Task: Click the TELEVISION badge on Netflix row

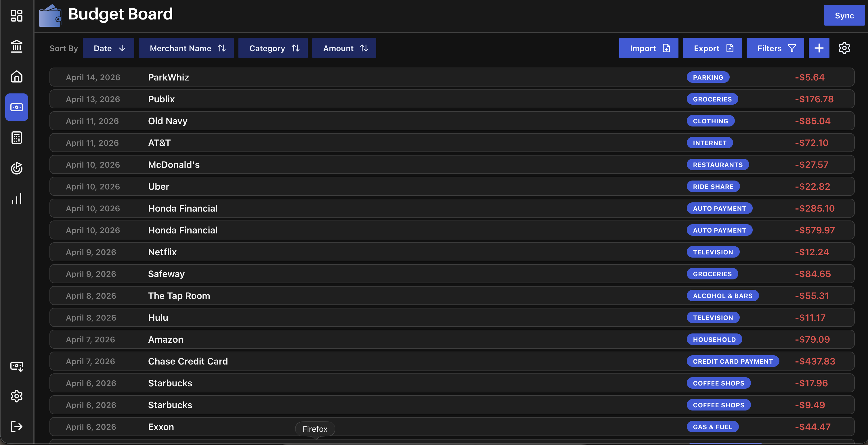Action: [x=713, y=252]
